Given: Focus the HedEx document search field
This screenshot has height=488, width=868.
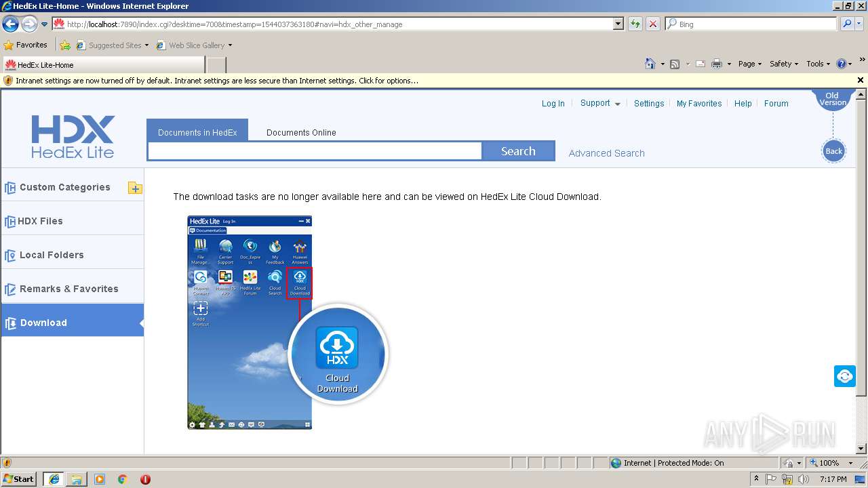Looking at the screenshot, I should pos(315,151).
